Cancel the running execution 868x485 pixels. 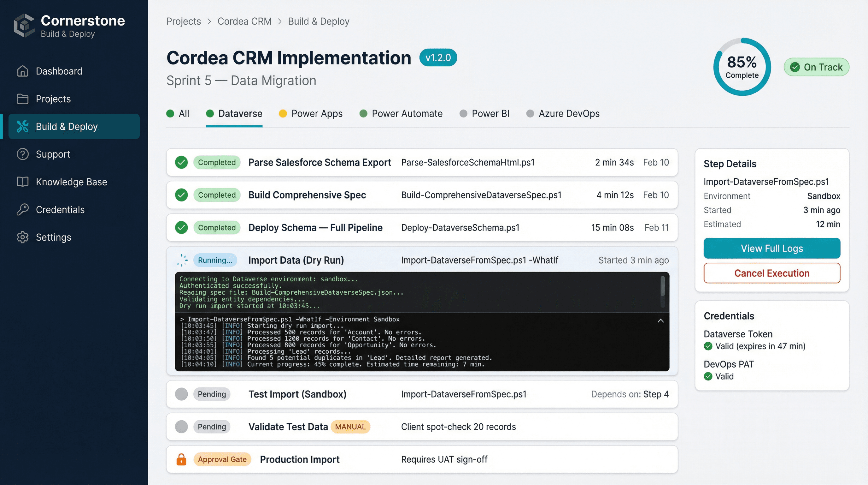point(771,273)
